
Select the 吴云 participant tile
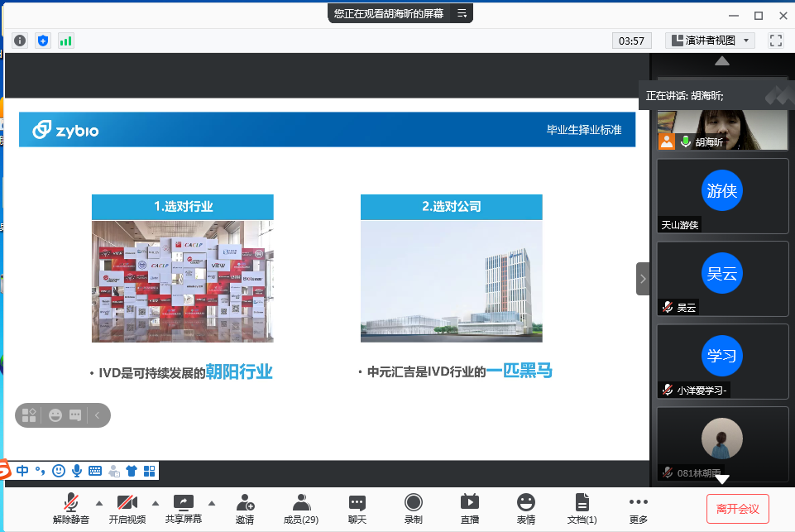click(722, 279)
